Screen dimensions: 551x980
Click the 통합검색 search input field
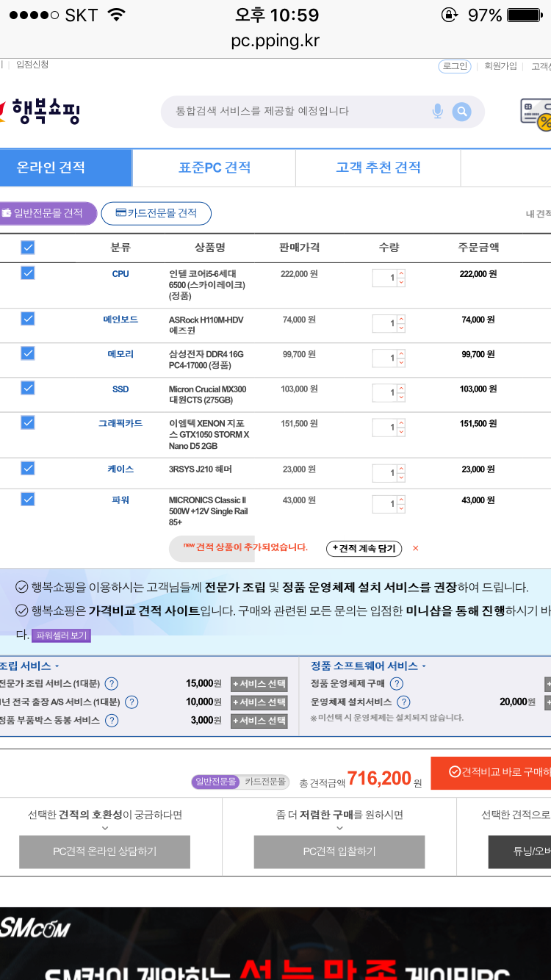294,112
